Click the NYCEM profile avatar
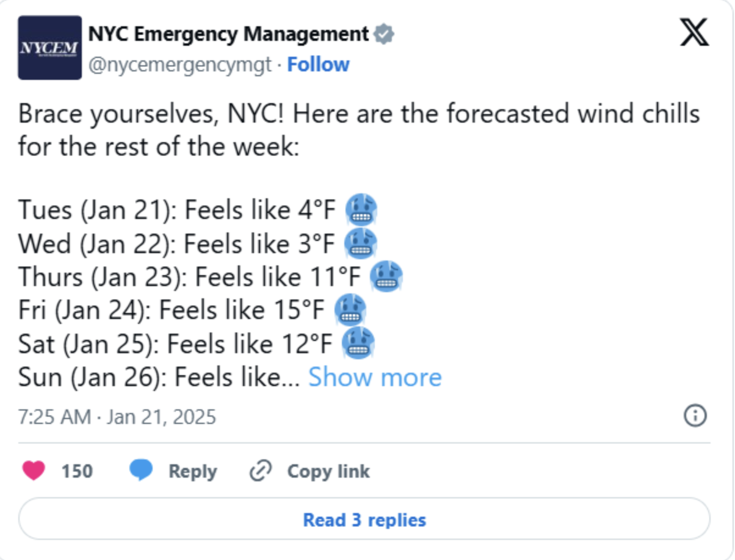735x560 pixels. tap(49, 48)
